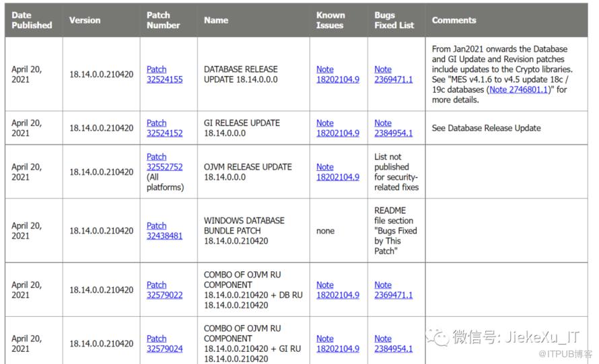Open Note 2384954.1 in GI RELEASE UPDATE row
Screen dimensions: 599x364
[394, 128]
